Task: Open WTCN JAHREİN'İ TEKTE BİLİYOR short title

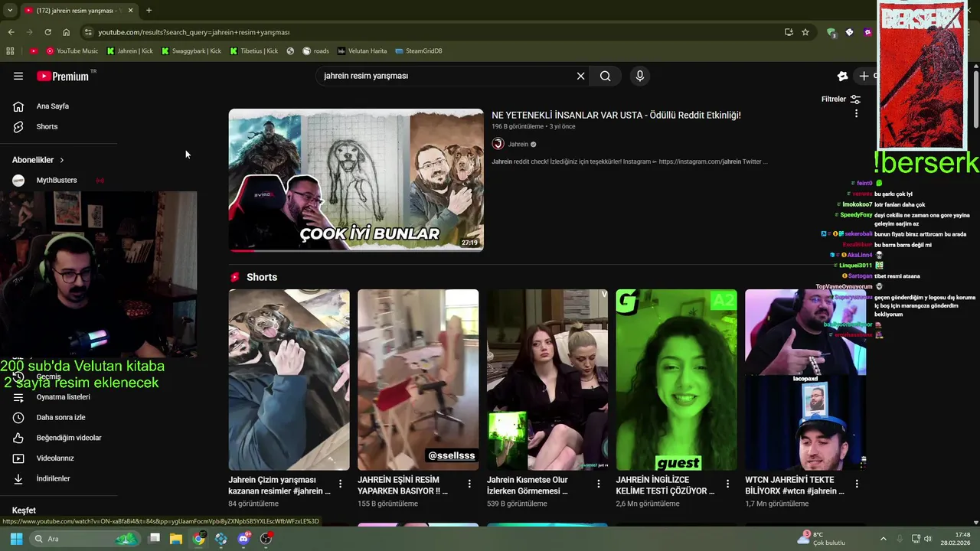Action: 795,485
